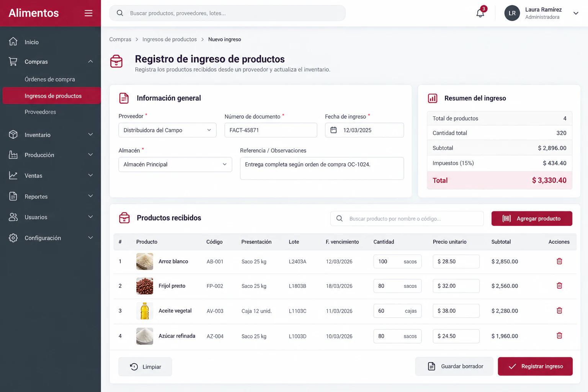The width and height of the screenshot is (588, 392).
Task: Click the Información general document icon
Action: click(124, 98)
